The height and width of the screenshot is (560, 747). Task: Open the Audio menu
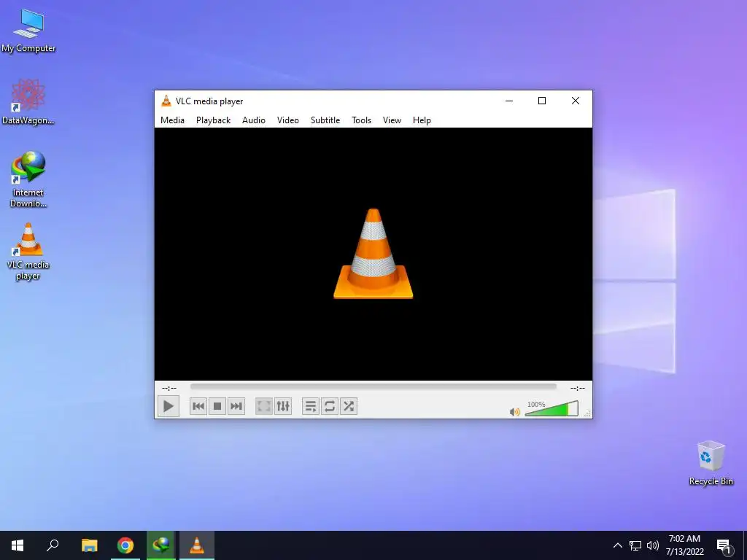pyautogui.click(x=253, y=120)
